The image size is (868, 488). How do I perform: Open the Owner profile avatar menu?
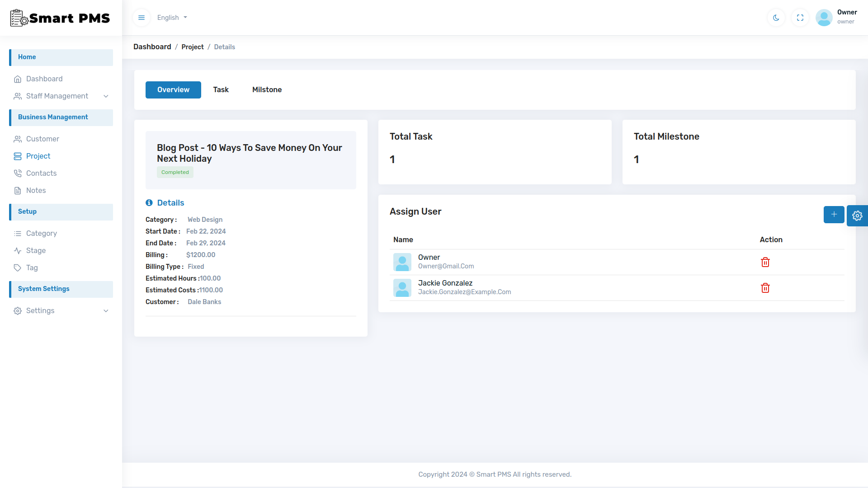(824, 17)
